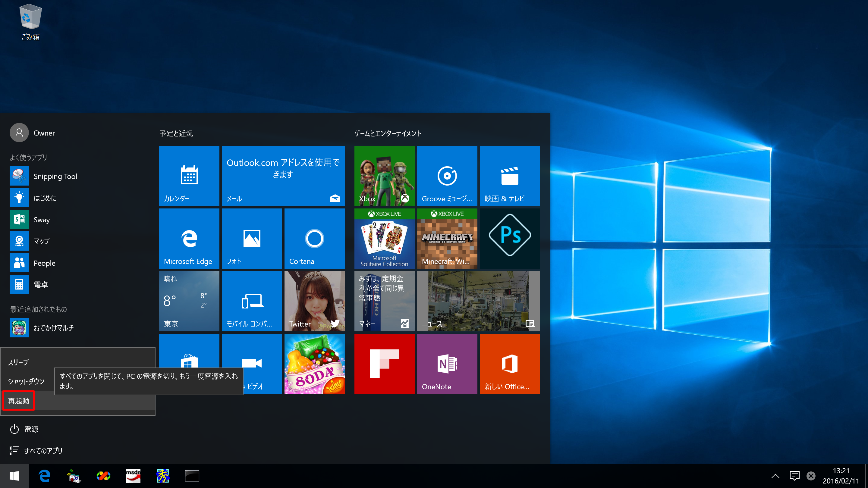Open the はじめに (Get Started) app
The image size is (868, 488).
pos(77,198)
